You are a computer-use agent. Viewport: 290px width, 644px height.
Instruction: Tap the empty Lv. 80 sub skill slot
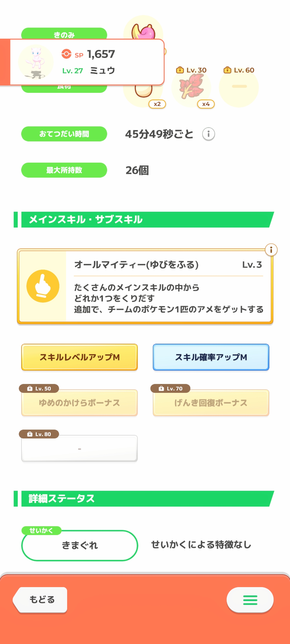click(x=79, y=448)
